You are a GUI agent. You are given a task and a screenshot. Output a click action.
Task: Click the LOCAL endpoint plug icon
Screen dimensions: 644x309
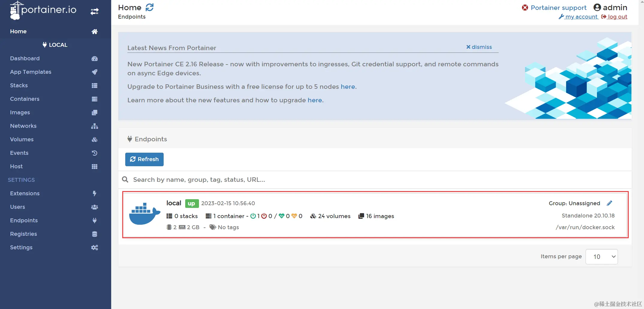[45, 45]
